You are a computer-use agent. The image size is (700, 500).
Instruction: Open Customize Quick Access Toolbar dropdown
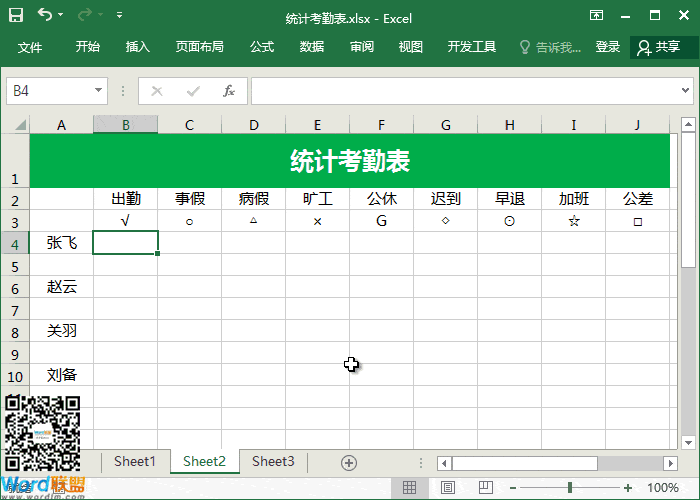119,15
